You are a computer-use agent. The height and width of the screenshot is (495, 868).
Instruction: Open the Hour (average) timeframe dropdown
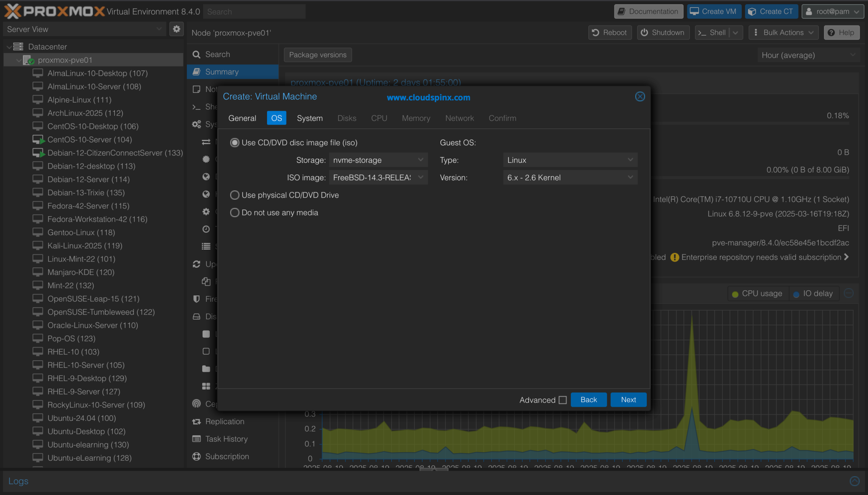pyautogui.click(x=808, y=55)
